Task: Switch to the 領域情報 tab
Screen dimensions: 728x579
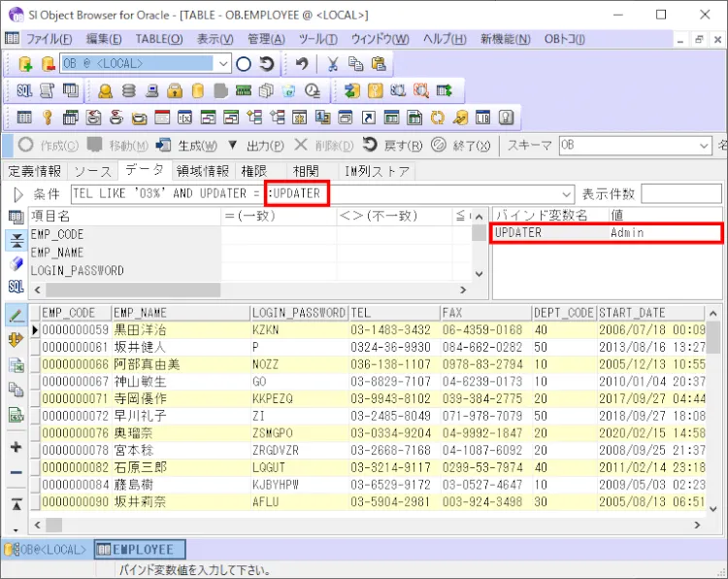Action: [x=203, y=172]
